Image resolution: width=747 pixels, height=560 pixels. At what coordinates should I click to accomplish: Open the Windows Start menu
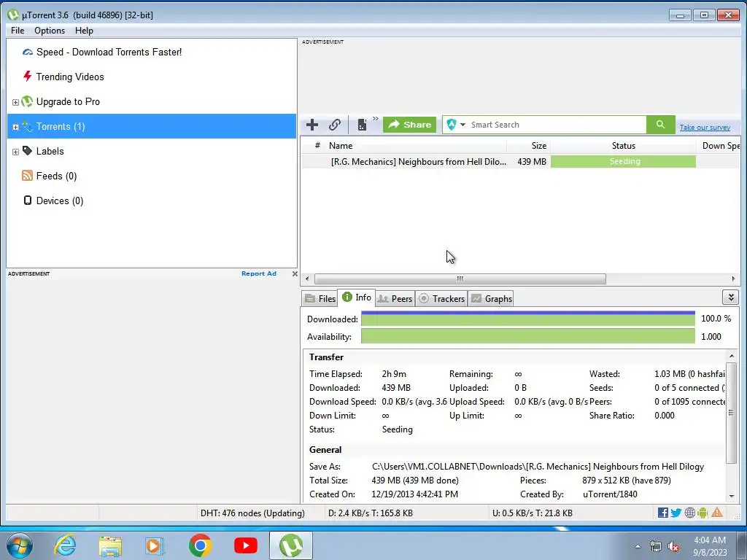[20, 545]
